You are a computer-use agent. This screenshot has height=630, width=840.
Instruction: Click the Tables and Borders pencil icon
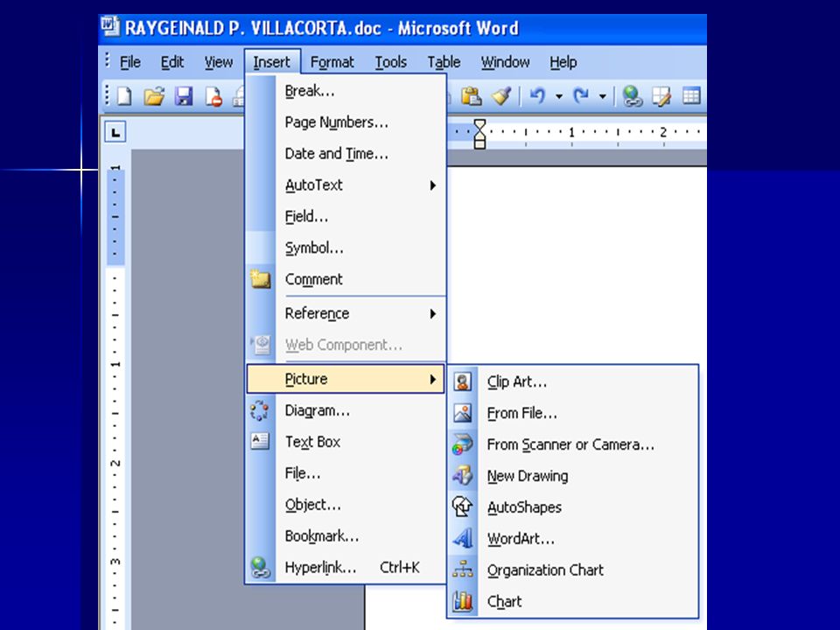(x=661, y=96)
